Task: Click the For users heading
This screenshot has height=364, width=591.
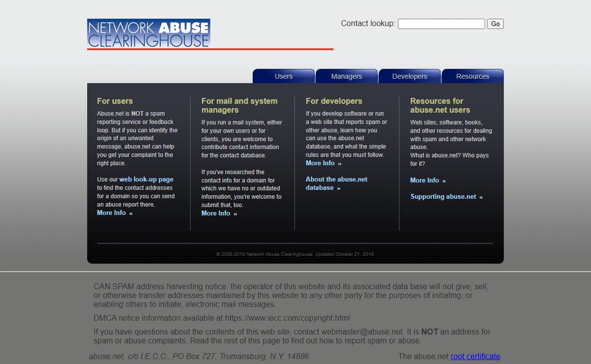Action: pos(115,101)
